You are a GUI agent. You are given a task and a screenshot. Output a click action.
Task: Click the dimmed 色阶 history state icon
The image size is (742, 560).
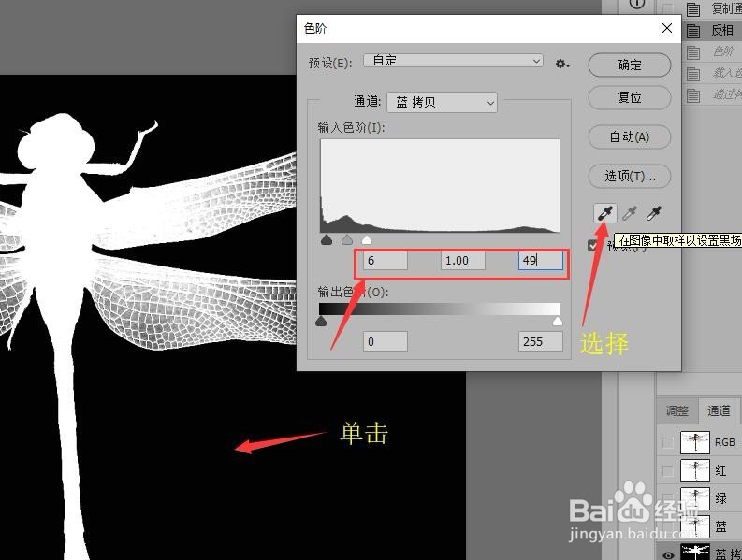(693, 52)
